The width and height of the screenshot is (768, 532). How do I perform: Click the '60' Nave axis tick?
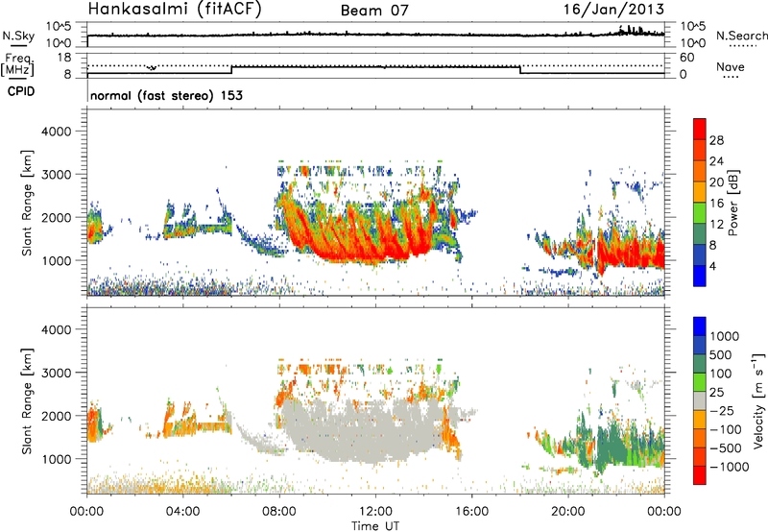tap(687, 58)
